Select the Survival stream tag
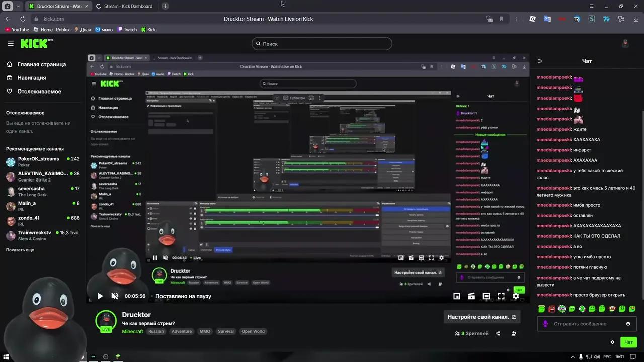644x362 pixels. coord(226,331)
